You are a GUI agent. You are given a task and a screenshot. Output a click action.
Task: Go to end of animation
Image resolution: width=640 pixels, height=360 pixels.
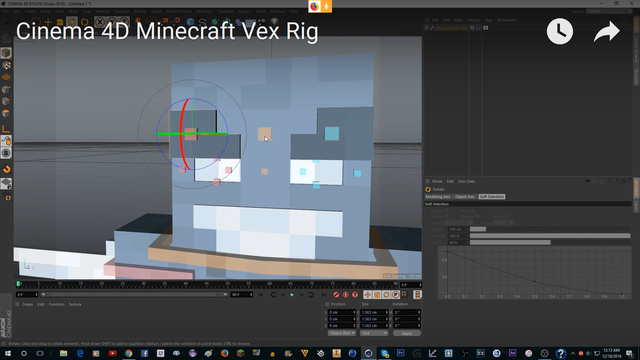[323, 295]
